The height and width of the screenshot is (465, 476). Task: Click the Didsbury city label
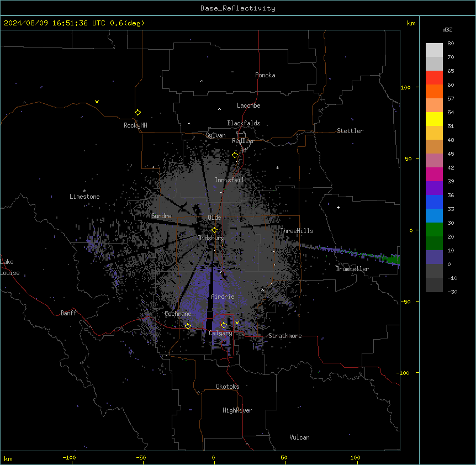(211, 238)
